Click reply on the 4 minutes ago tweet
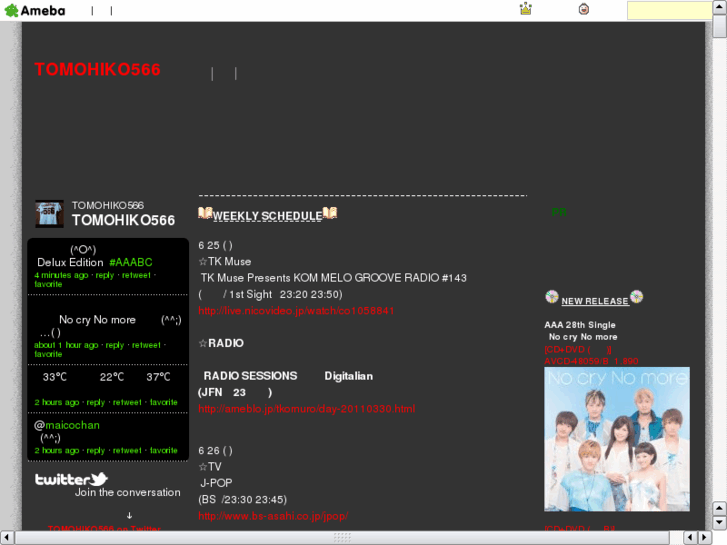The image size is (727, 545). point(105,275)
